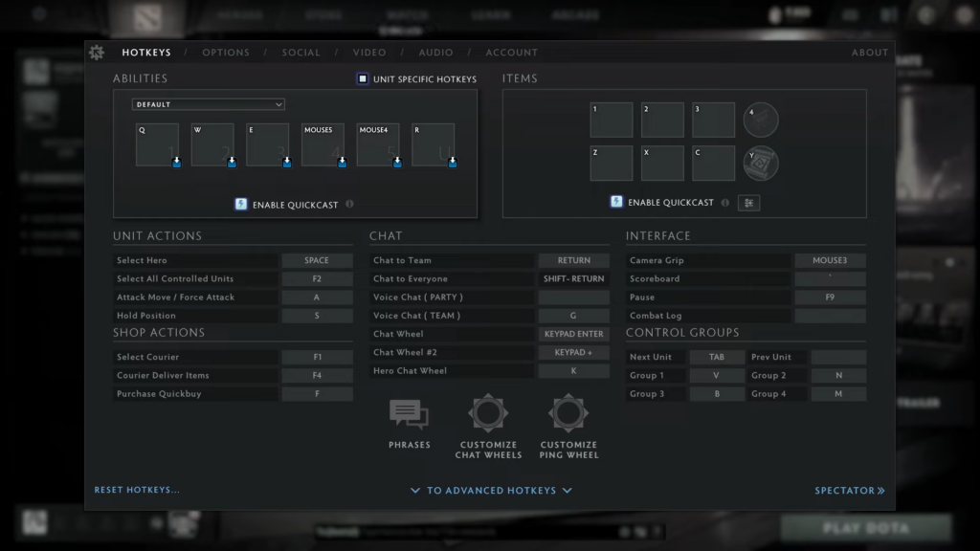This screenshot has height=551, width=980.
Task: Toggle Enable Quickcast for items
Action: click(x=616, y=202)
